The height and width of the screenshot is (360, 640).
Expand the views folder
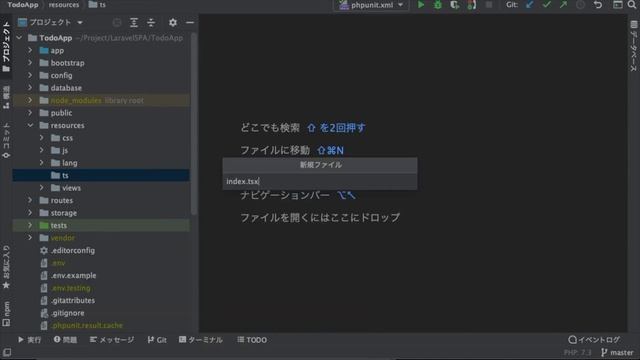42,188
